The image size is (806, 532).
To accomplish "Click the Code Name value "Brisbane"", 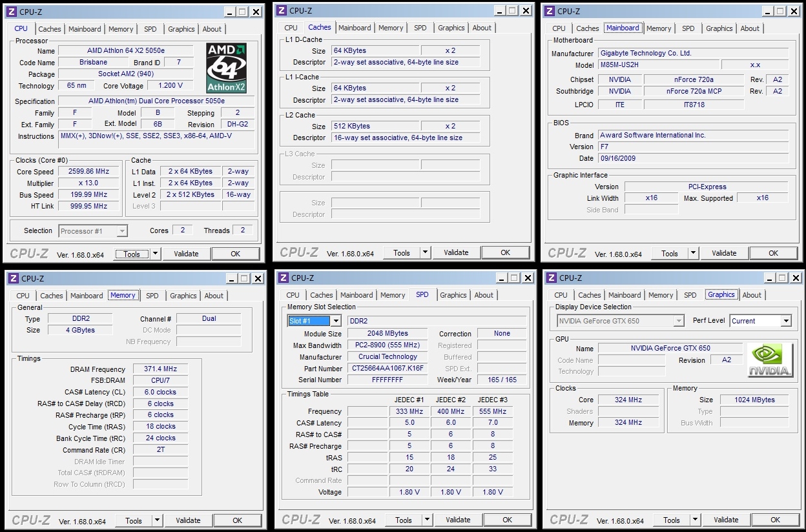I will (x=94, y=63).
